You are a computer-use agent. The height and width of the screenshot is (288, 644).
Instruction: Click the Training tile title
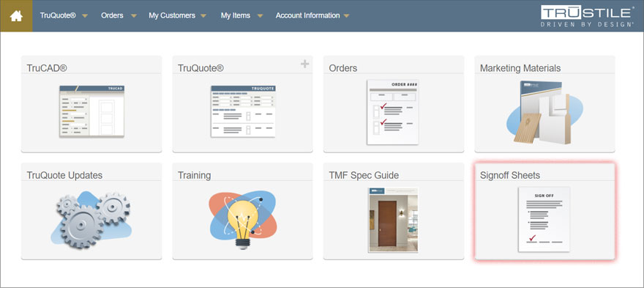click(194, 175)
